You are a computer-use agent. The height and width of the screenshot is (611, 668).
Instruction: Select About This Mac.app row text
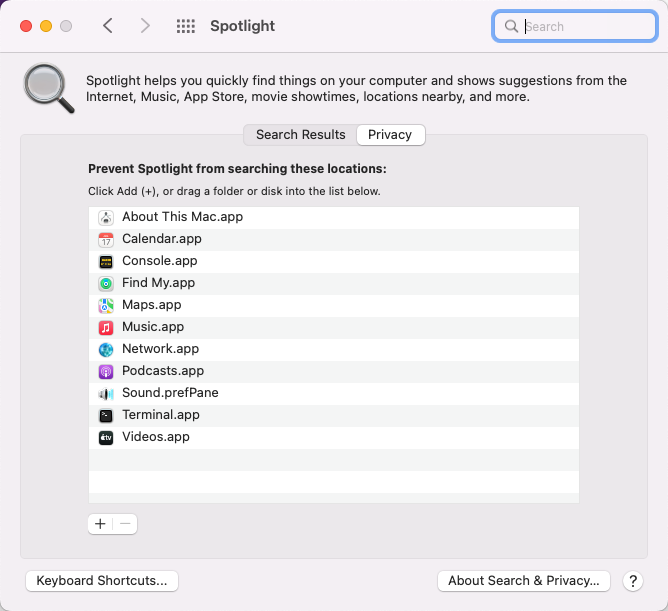pyautogui.click(x=182, y=216)
